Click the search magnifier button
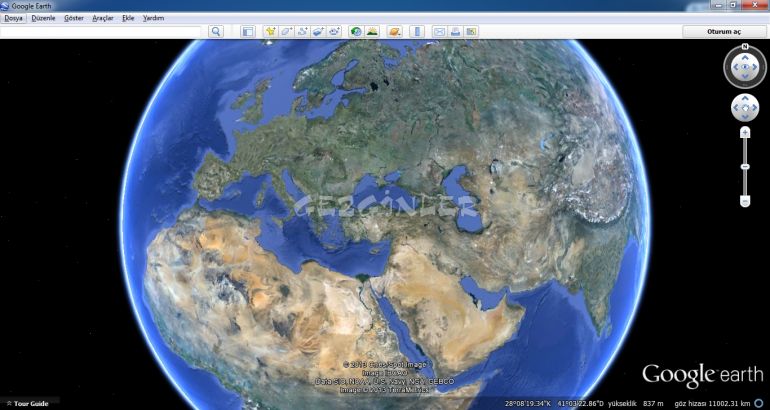This screenshot has height=410, width=770. tap(216, 31)
